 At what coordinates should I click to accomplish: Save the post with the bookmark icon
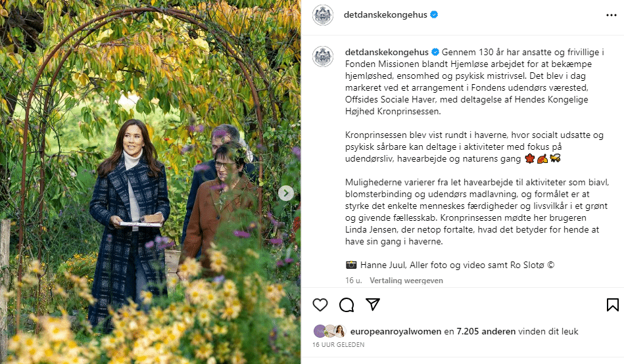612,305
